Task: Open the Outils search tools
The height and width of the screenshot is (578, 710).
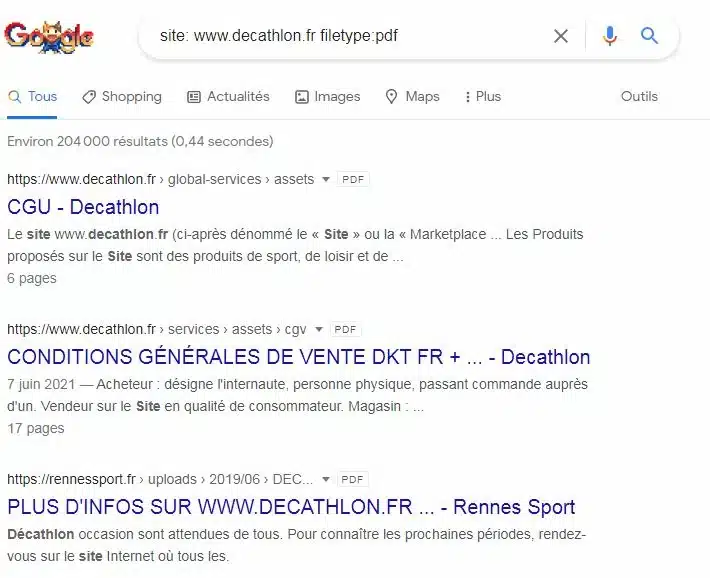Action: point(639,96)
